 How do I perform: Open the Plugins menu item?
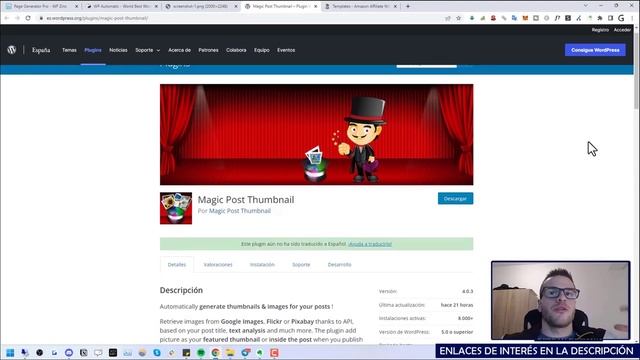point(93,50)
